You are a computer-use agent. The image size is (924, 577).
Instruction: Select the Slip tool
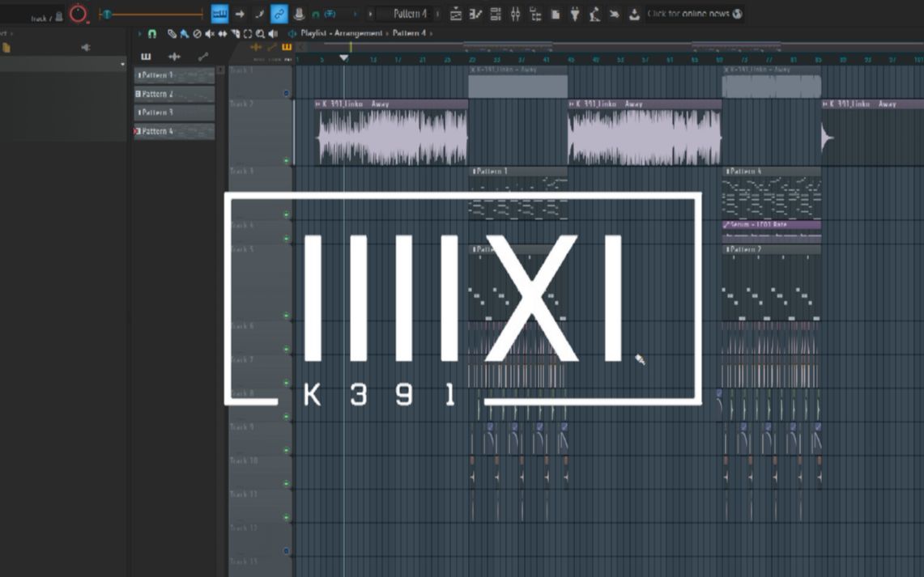[223, 33]
